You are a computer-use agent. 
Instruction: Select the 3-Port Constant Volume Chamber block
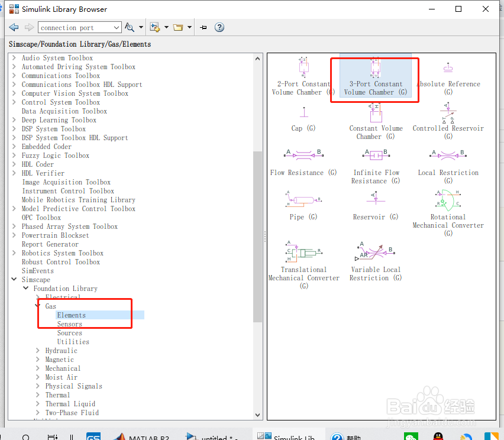tap(376, 76)
